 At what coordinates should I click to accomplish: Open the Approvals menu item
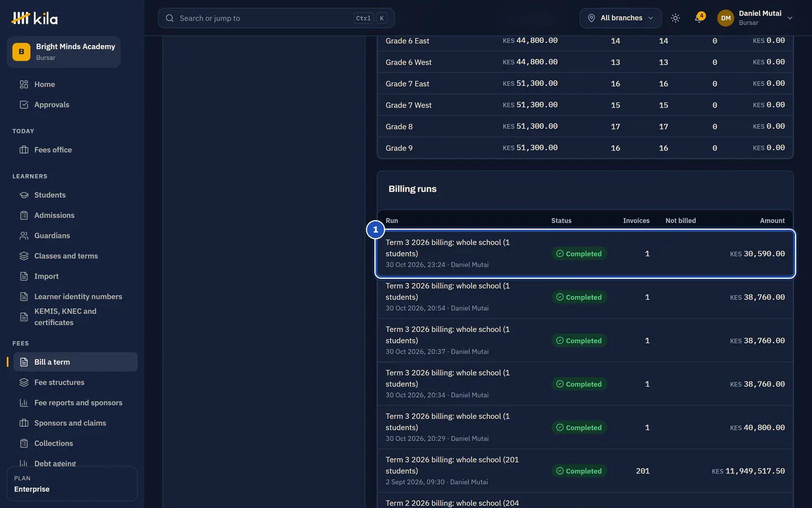point(76,104)
